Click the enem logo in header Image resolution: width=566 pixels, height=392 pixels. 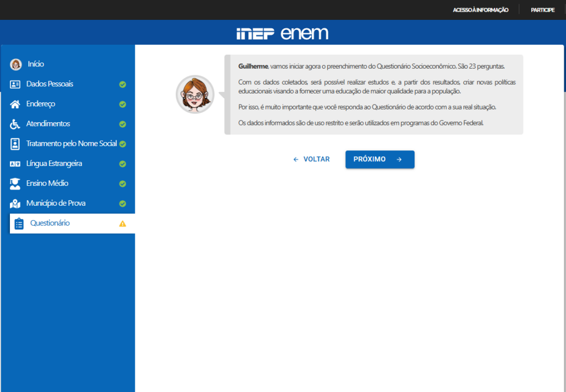tap(305, 33)
